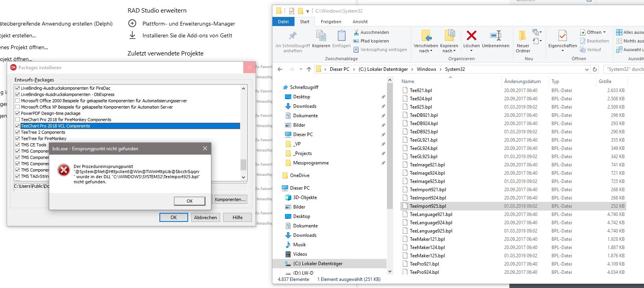Select TeeLanguage925.bpl file
The width and height of the screenshot is (644, 288).
pos(431,231)
